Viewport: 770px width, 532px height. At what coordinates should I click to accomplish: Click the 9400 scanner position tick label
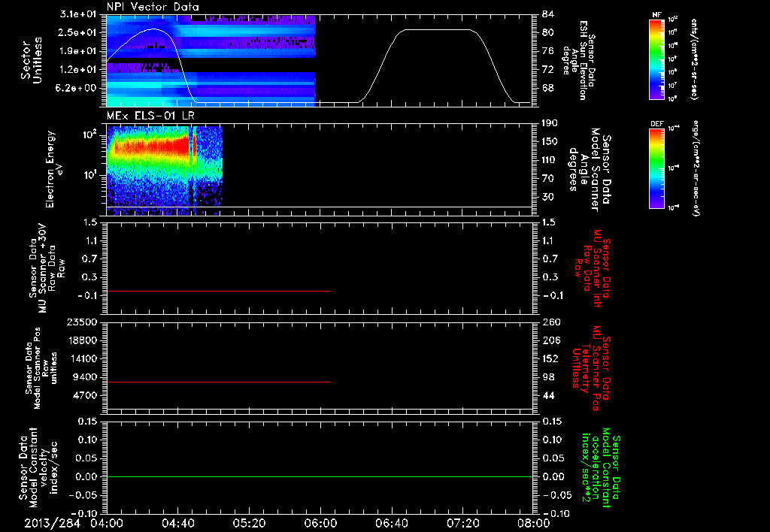pyautogui.click(x=85, y=377)
